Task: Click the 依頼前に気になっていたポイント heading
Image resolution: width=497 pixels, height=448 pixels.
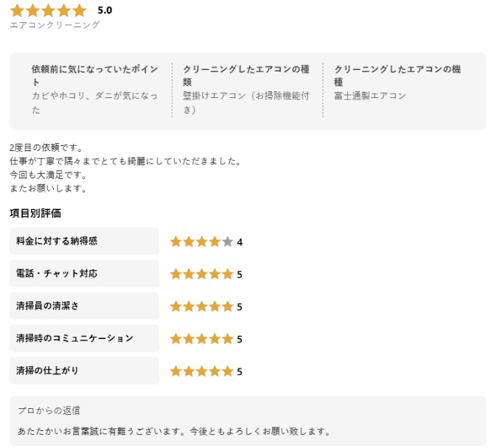Action: pos(94,75)
